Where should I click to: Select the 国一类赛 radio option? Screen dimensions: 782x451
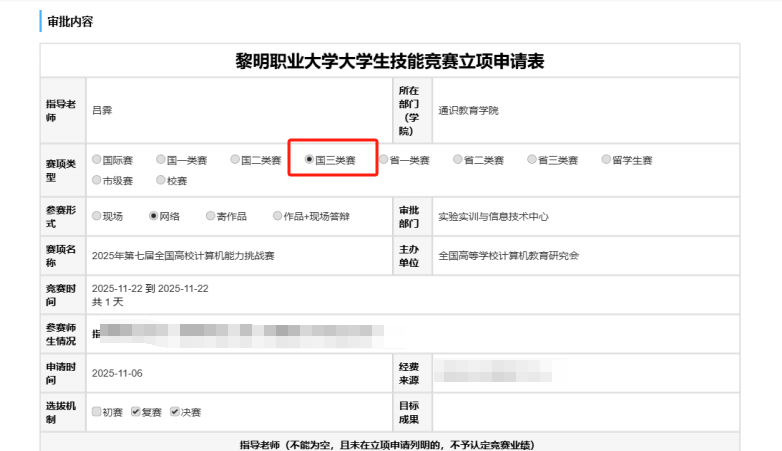click(x=161, y=160)
